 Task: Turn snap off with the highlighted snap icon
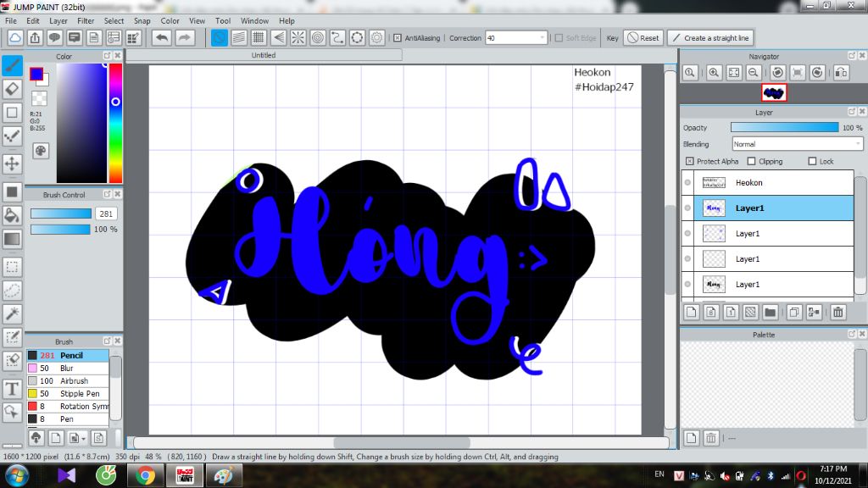tap(220, 37)
